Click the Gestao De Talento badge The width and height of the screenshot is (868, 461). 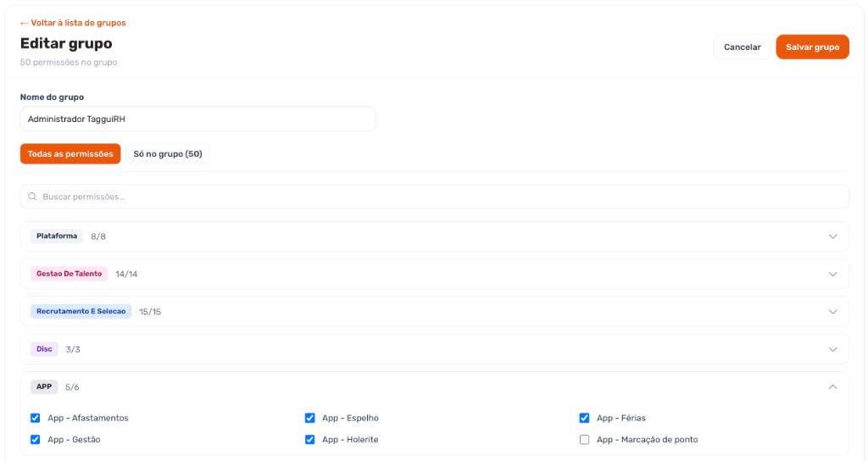click(70, 274)
